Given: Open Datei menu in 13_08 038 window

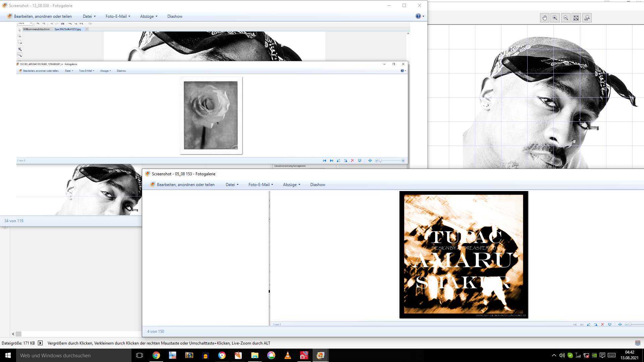Looking at the screenshot, I should (89, 16).
